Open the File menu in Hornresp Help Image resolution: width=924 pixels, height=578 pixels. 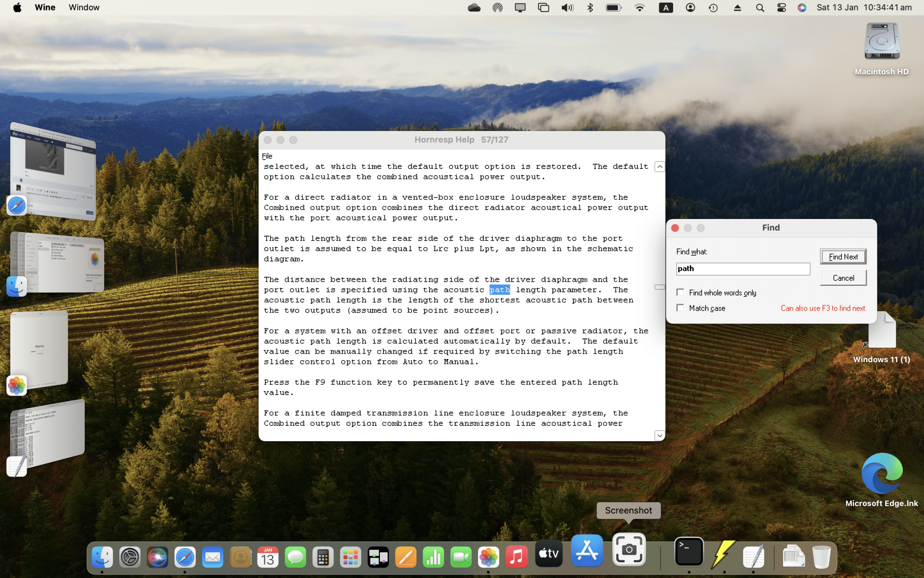[267, 156]
